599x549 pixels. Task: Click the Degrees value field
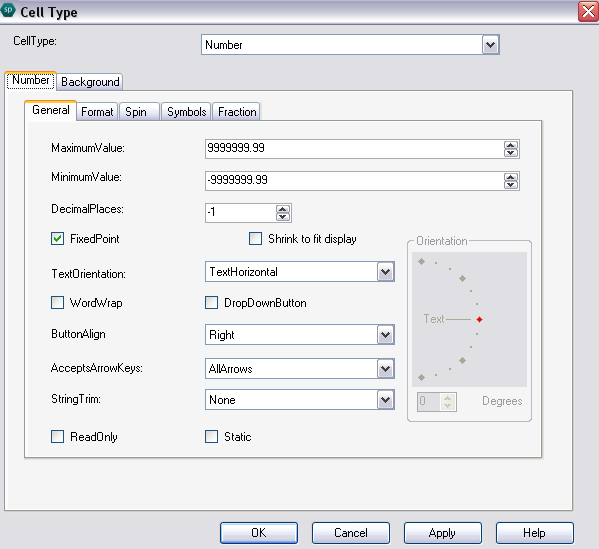[429, 402]
